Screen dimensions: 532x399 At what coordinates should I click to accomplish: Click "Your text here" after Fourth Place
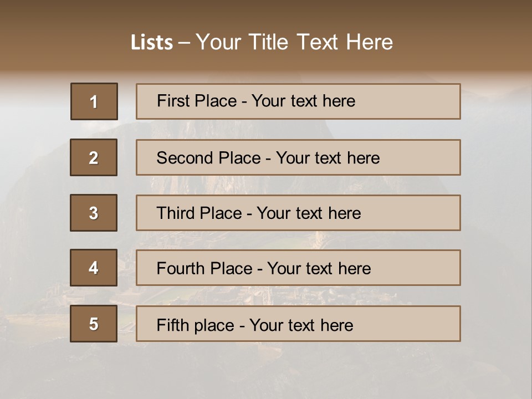[x=319, y=269]
